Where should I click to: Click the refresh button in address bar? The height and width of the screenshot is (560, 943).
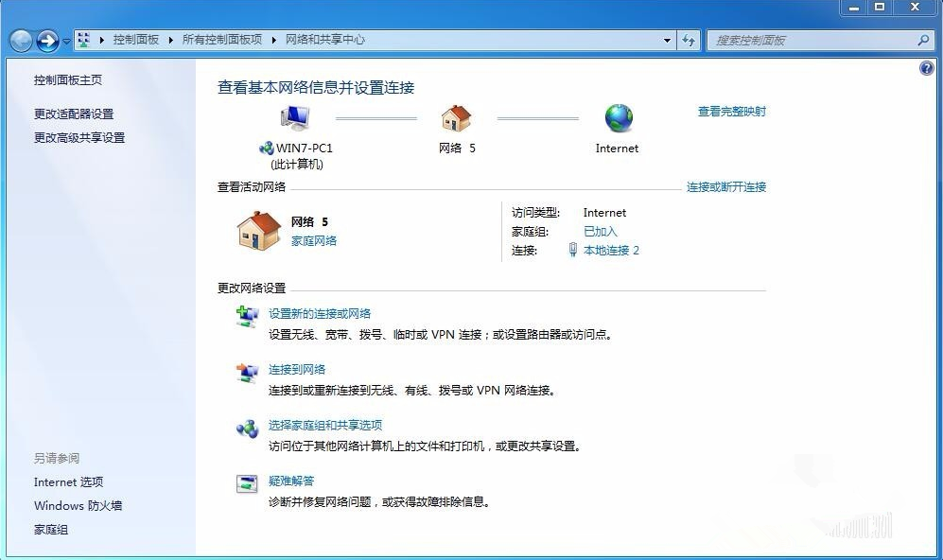point(689,40)
